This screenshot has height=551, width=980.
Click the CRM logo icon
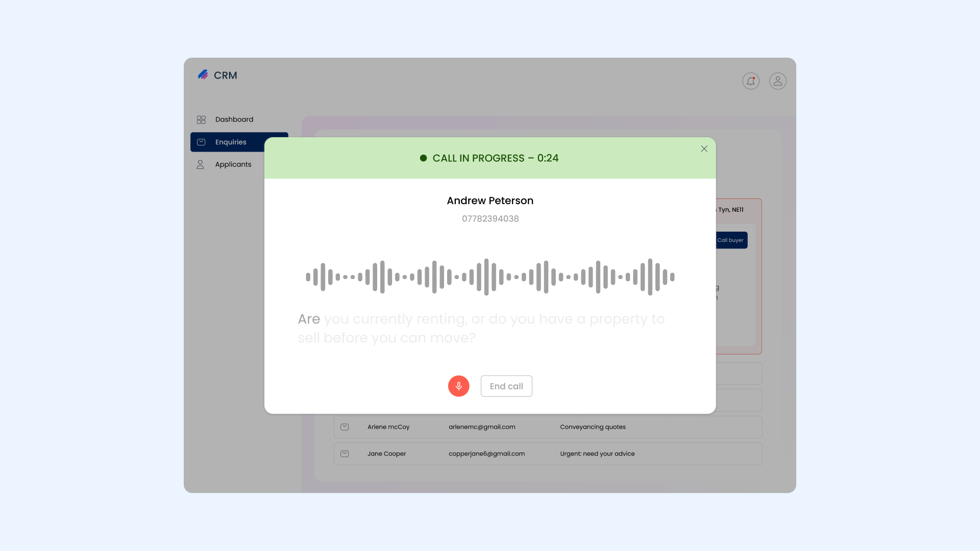pos(203,75)
